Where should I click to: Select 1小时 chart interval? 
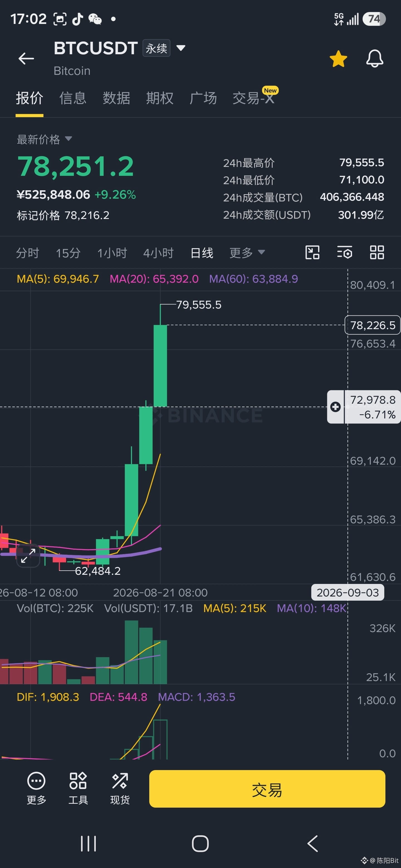(x=112, y=253)
